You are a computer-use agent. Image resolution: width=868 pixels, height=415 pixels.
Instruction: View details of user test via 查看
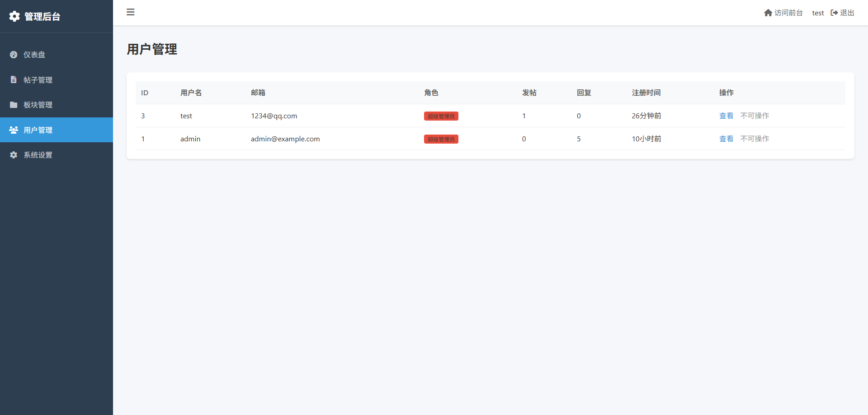(726, 116)
